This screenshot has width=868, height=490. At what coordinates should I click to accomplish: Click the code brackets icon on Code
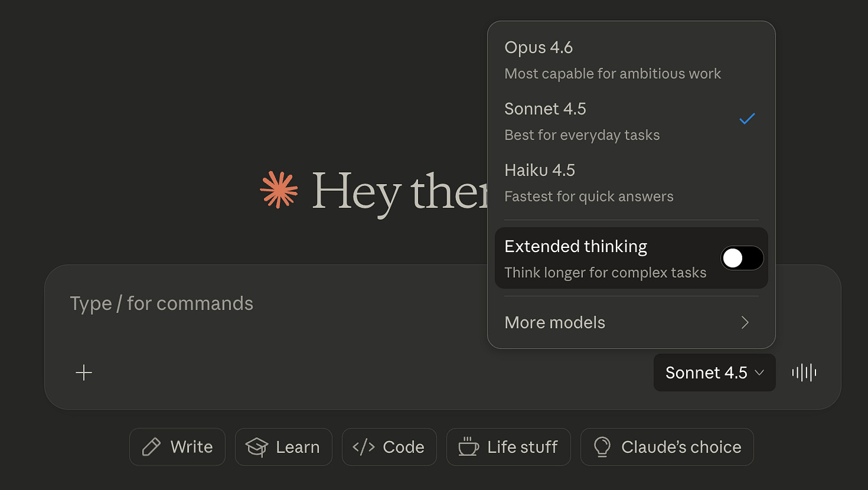364,447
